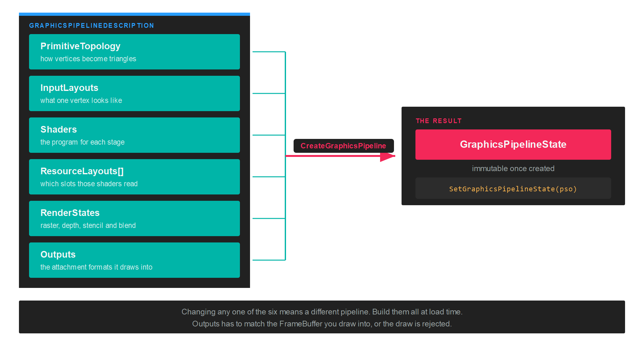Select the Outputs card
The image size is (644, 346).
pos(134,260)
